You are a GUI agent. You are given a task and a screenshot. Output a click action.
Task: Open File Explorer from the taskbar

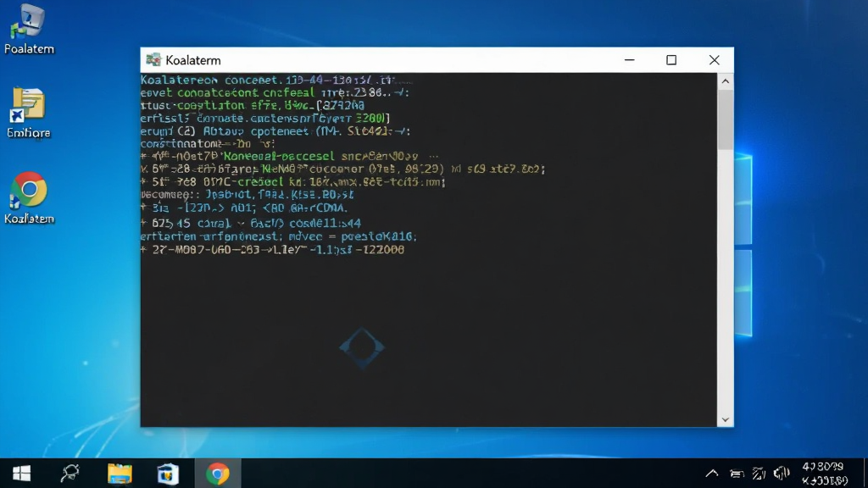point(120,474)
